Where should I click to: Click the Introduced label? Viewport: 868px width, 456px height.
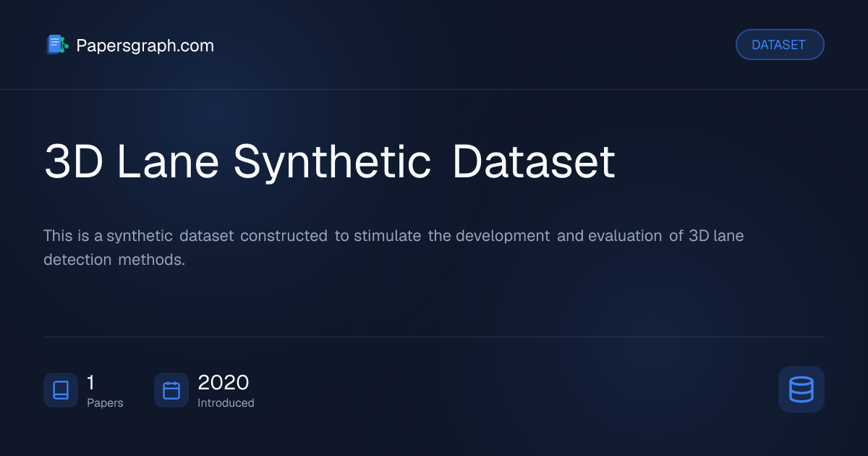226,403
